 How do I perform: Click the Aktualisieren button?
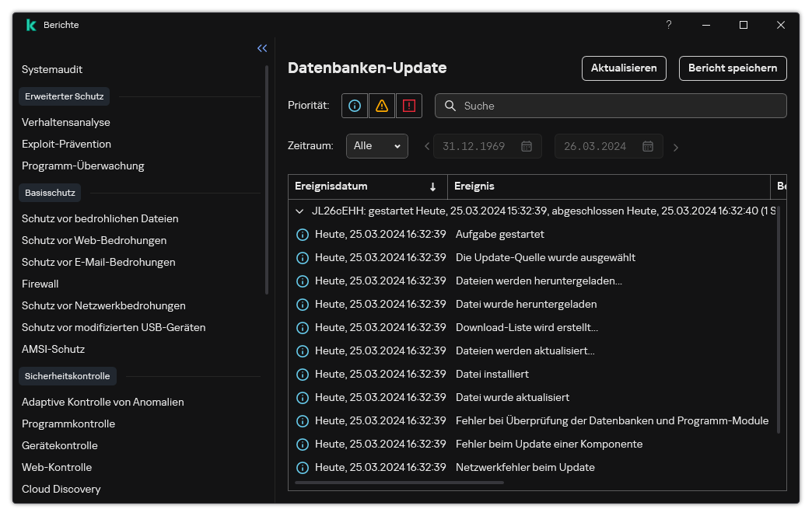coord(624,68)
